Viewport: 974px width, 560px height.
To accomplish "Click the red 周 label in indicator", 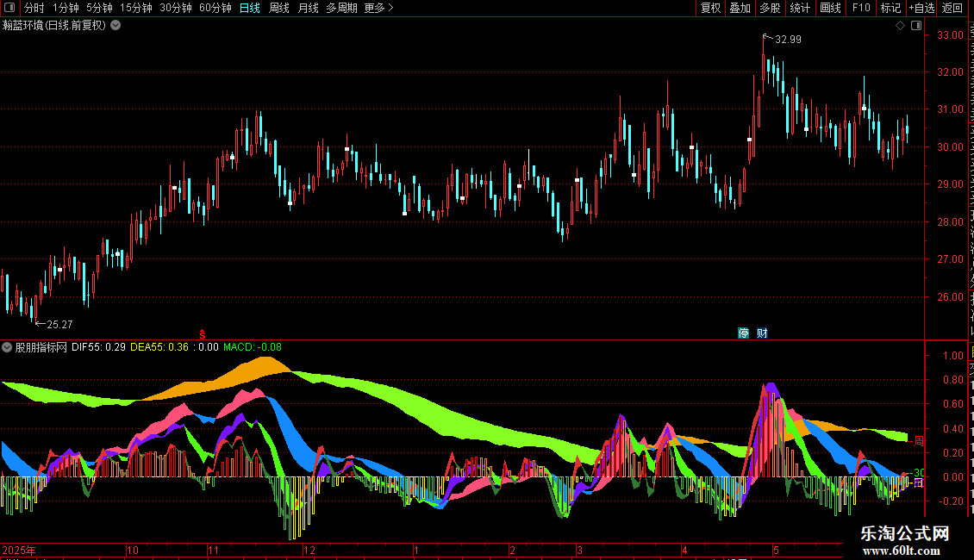I will [x=919, y=441].
